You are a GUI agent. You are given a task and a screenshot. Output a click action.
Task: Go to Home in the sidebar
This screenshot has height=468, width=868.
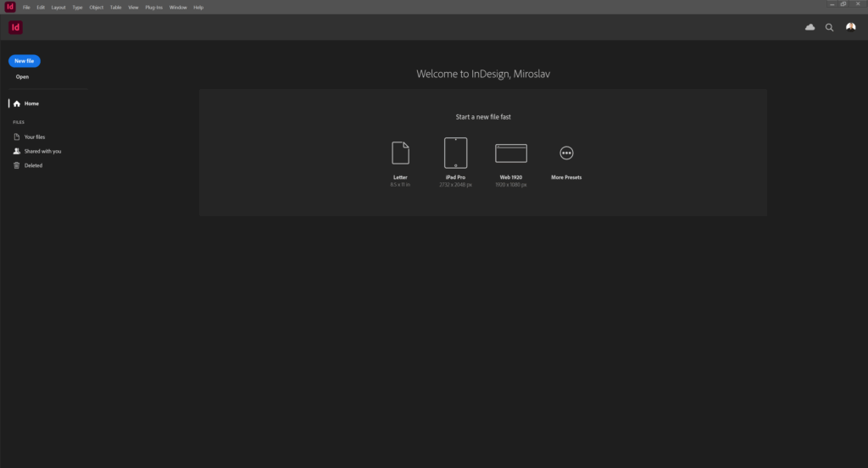31,103
